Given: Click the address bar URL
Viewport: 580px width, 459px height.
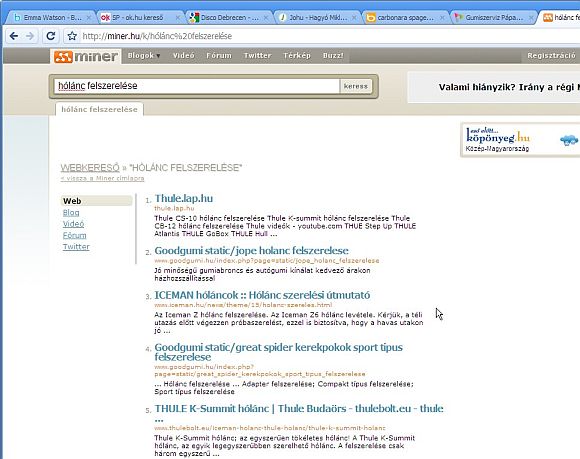Looking at the screenshot, I should (x=157, y=36).
